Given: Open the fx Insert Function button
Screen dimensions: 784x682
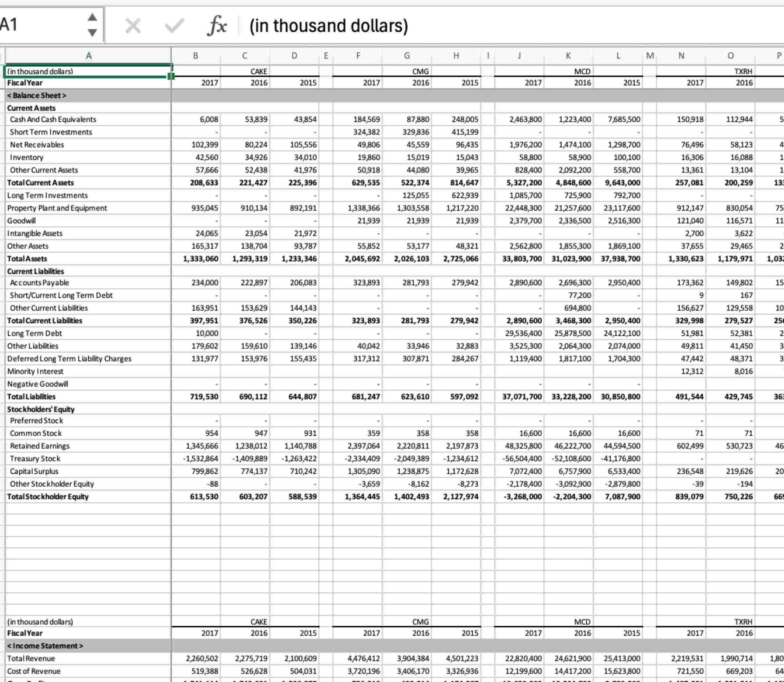Looking at the screenshot, I should click(217, 26).
